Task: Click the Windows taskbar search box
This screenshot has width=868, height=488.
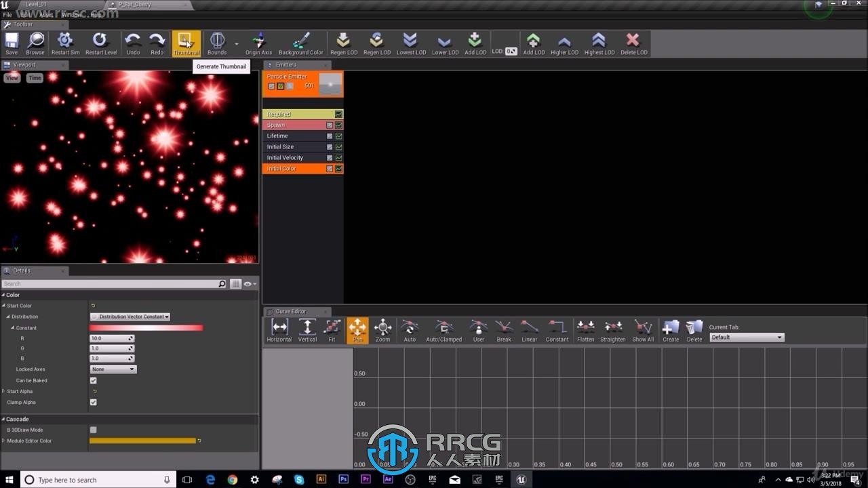Action: coord(98,480)
